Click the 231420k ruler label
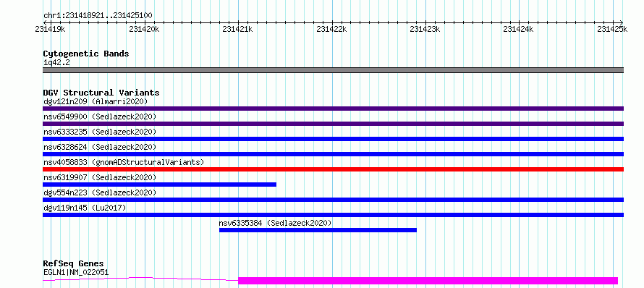The width and height of the screenshot is (644, 288). tap(144, 29)
